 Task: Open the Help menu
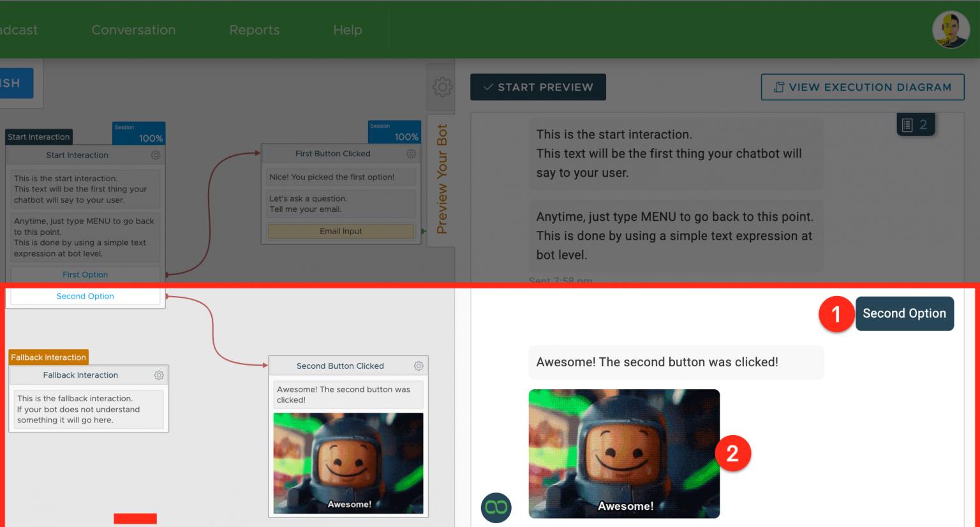click(347, 29)
